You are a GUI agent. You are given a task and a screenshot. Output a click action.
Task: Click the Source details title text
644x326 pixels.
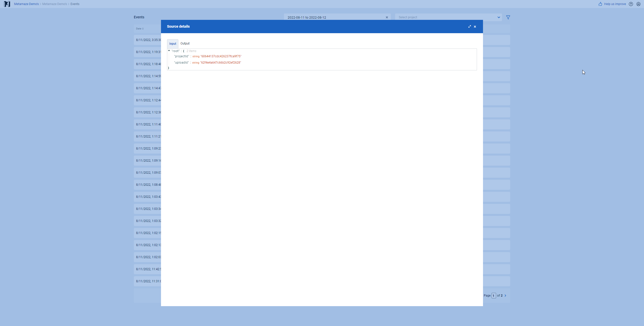(178, 26)
